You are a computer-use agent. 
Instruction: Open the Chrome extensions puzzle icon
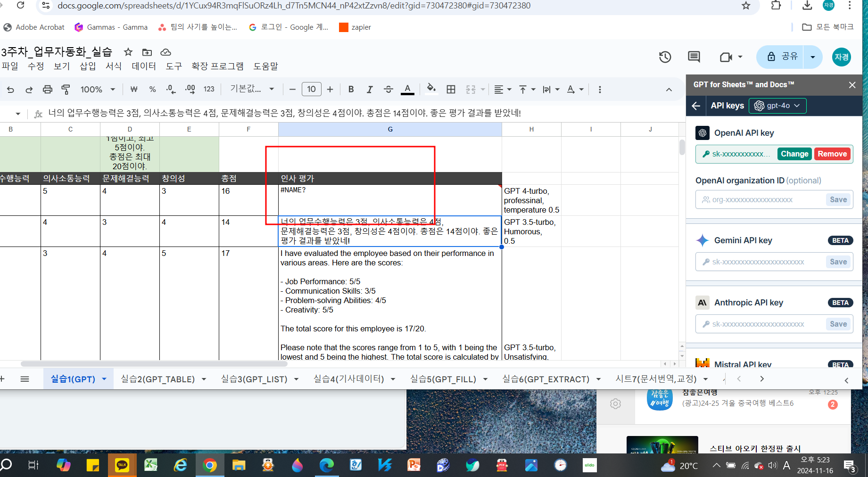[776, 6]
